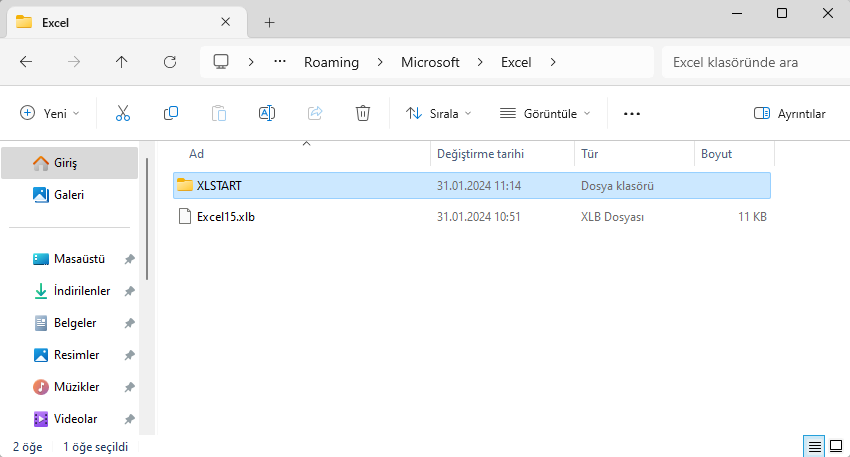This screenshot has height=457, width=850.
Task: Select the Excel15.xlb file name
Action: click(x=226, y=217)
